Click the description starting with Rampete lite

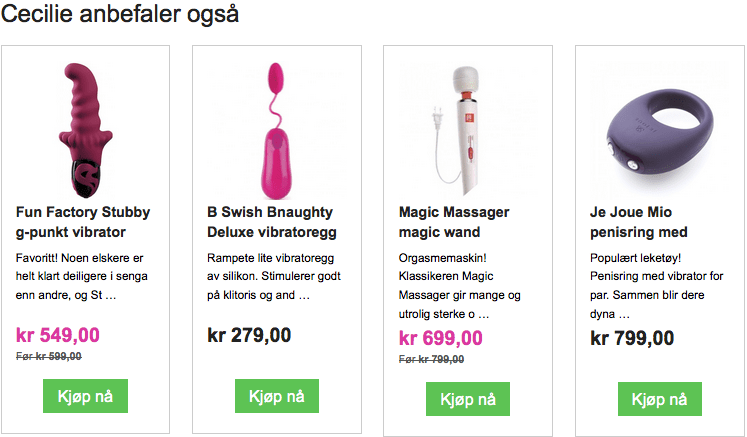coord(274,276)
